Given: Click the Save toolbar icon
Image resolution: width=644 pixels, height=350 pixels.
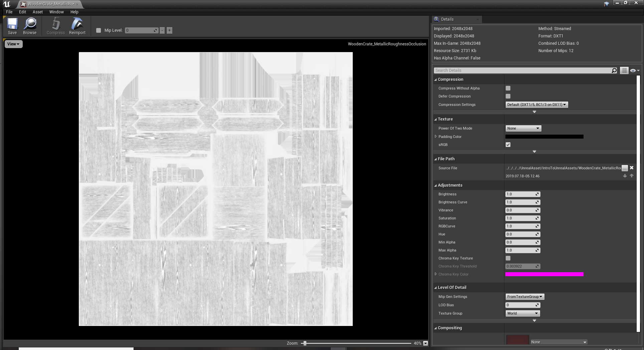Looking at the screenshot, I should coord(12,26).
